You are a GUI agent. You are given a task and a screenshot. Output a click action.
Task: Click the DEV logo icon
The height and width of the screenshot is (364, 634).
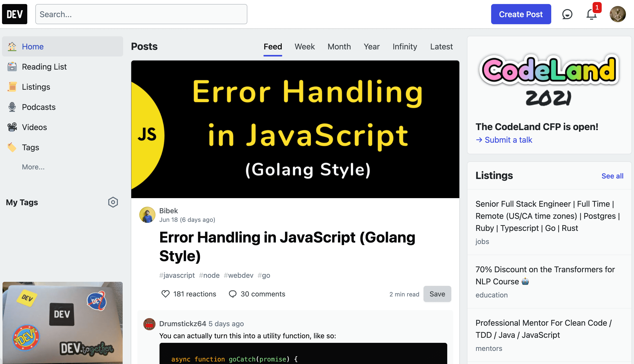15,14
